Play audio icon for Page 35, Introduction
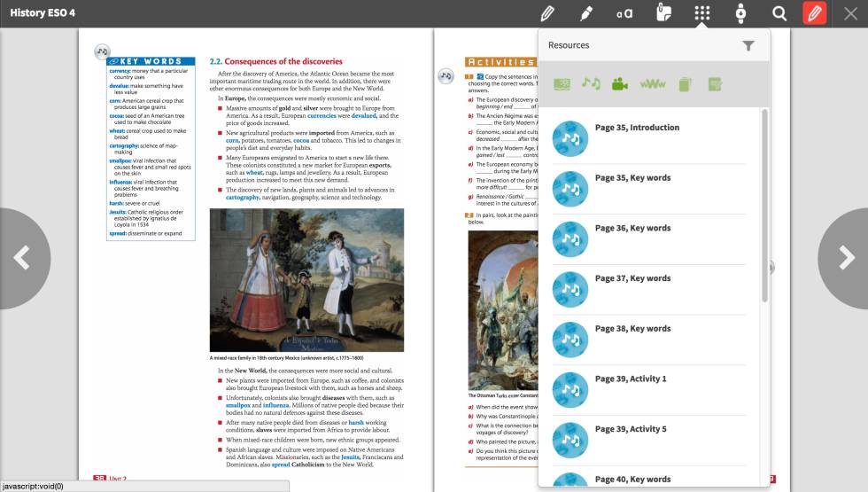Screen dimensions: 868x492 [x=570, y=138]
